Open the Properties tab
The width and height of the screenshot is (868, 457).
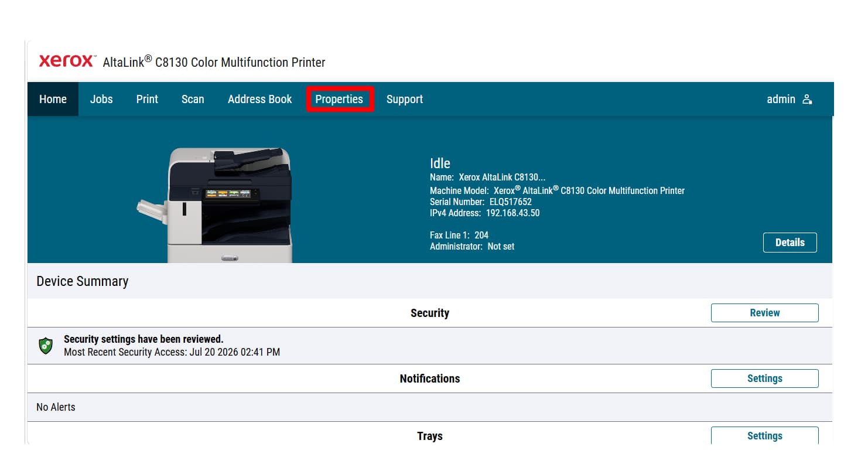339,99
